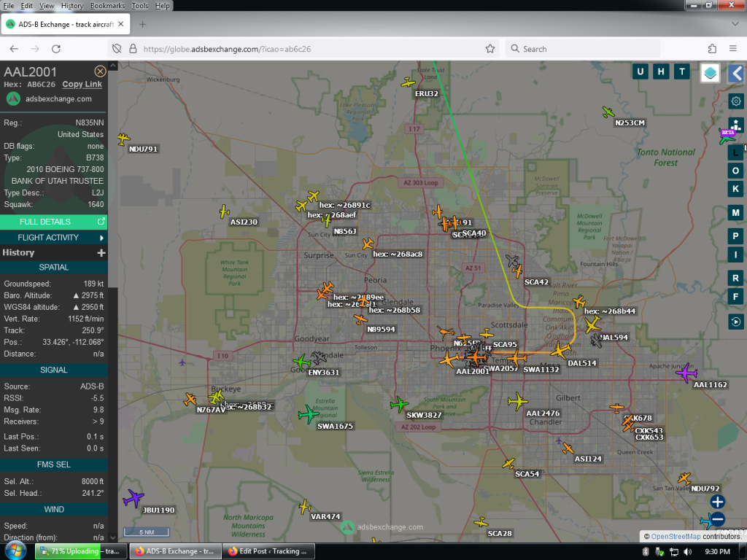List all tabs dropdown arrow
This screenshot has height=560, width=747.
(735, 24)
